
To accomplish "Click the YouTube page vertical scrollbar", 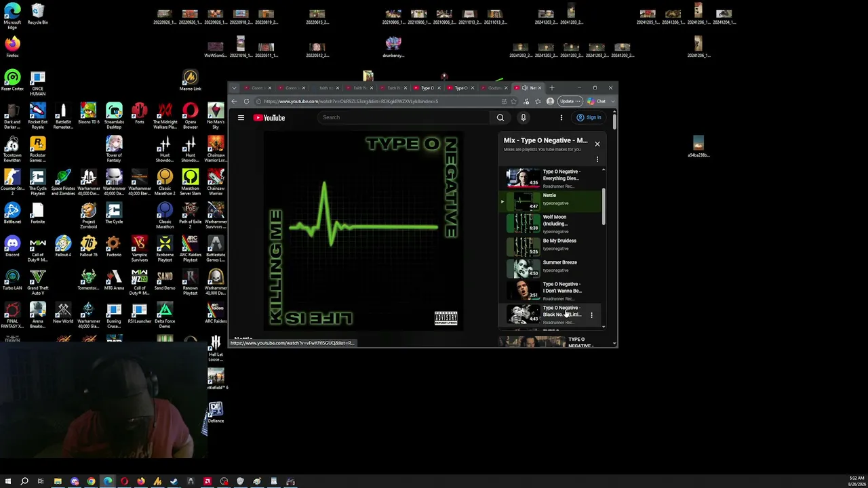I will coord(614,121).
